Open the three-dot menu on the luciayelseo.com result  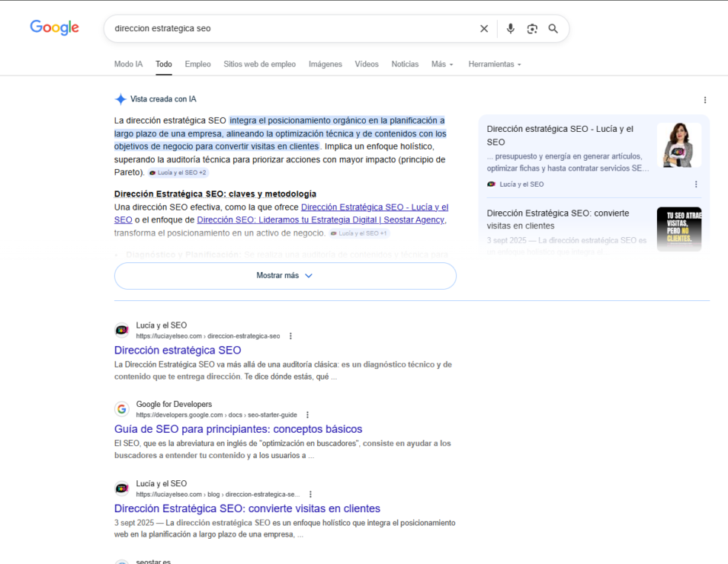pos(290,335)
